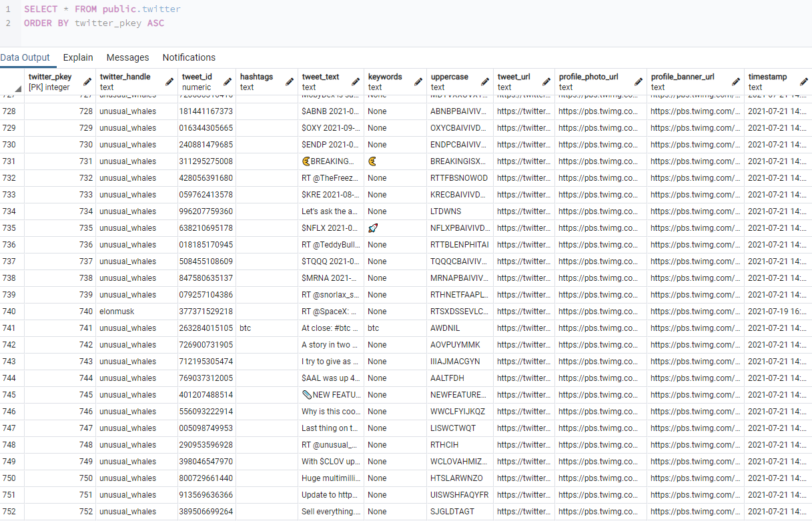
Task: Click tweet text '$NFLX 2021-0...'
Action: pos(330,228)
